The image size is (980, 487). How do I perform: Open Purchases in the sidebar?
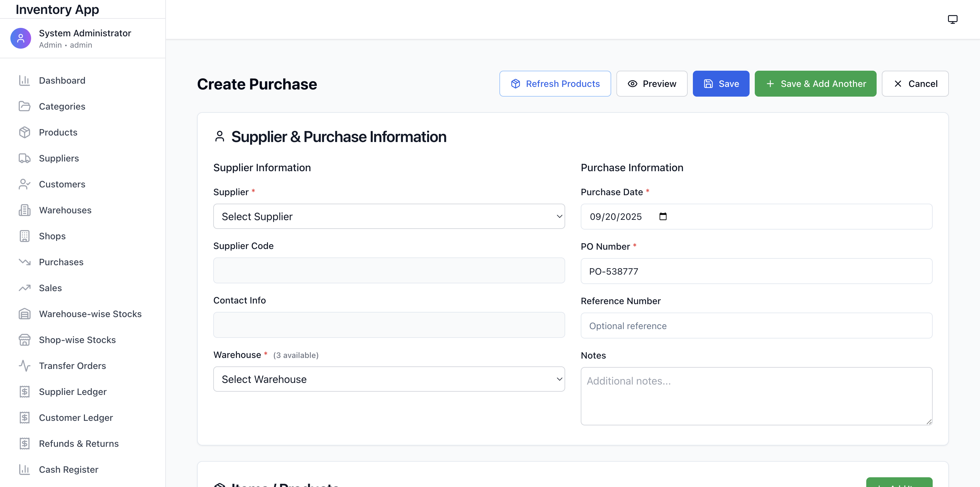tap(61, 262)
